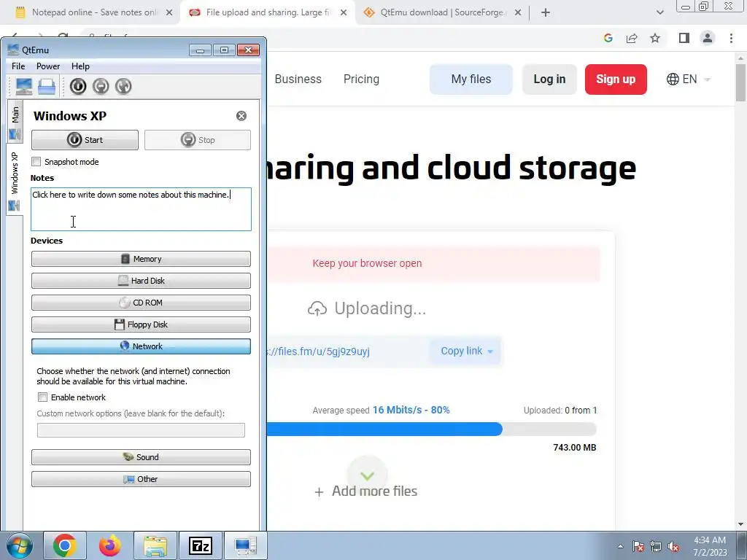Open the Chrome three-dot menu

pyautogui.click(x=731, y=38)
